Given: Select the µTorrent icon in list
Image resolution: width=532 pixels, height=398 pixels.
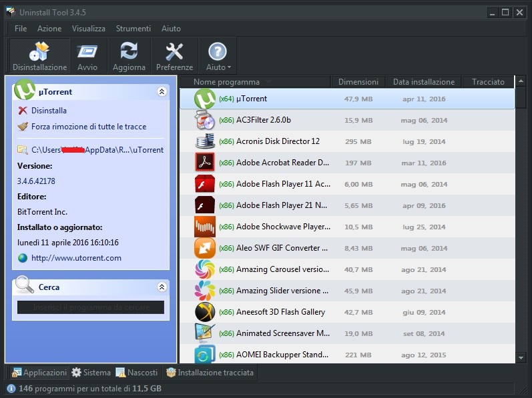Looking at the screenshot, I should tap(204, 99).
